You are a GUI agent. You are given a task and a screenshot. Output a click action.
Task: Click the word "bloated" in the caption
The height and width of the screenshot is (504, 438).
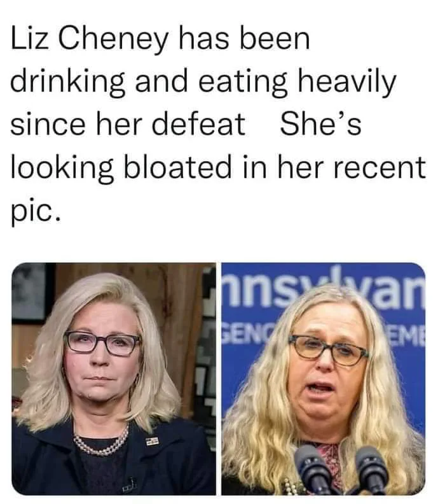point(177,167)
